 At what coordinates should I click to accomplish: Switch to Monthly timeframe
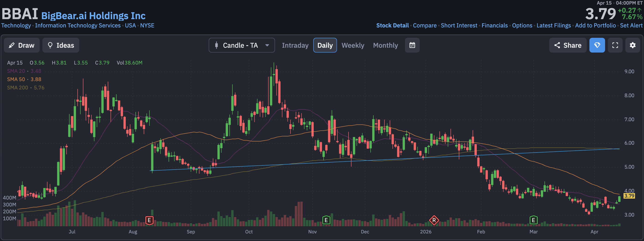tap(386, 45)
